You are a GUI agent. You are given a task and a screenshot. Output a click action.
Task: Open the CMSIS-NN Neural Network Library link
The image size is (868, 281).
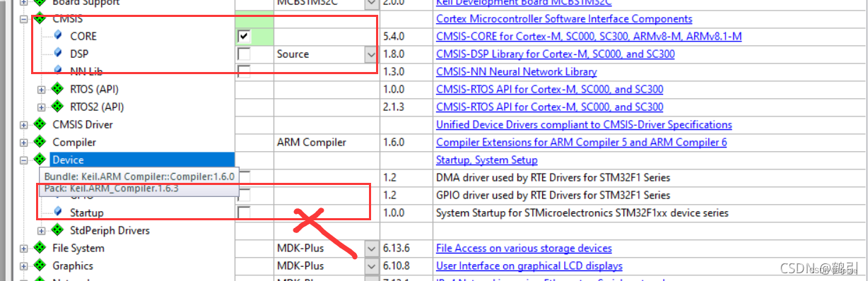(x=516, y=71)
